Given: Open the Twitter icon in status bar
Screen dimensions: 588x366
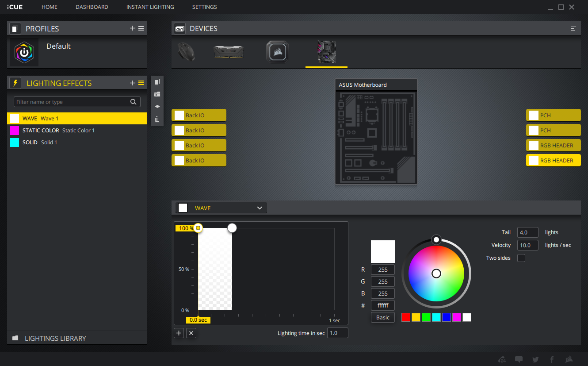Looking at the screenshot, I should (535, 359).
